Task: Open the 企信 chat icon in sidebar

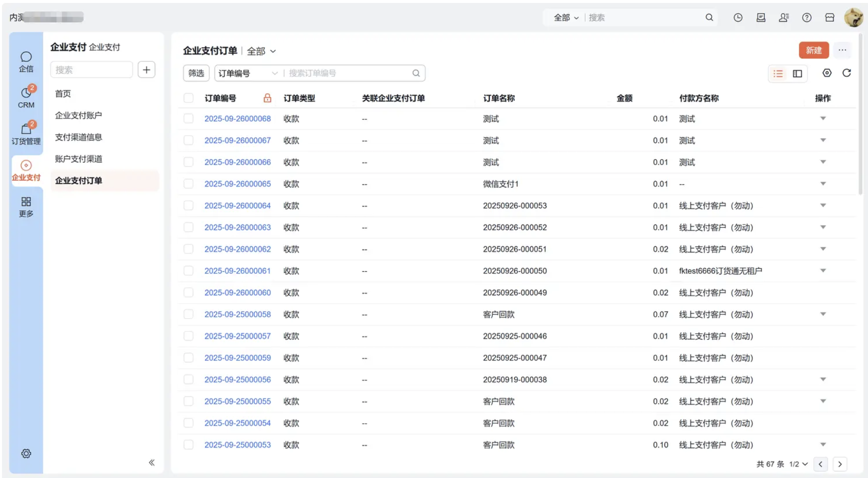Action: click(x=26, y=61)
